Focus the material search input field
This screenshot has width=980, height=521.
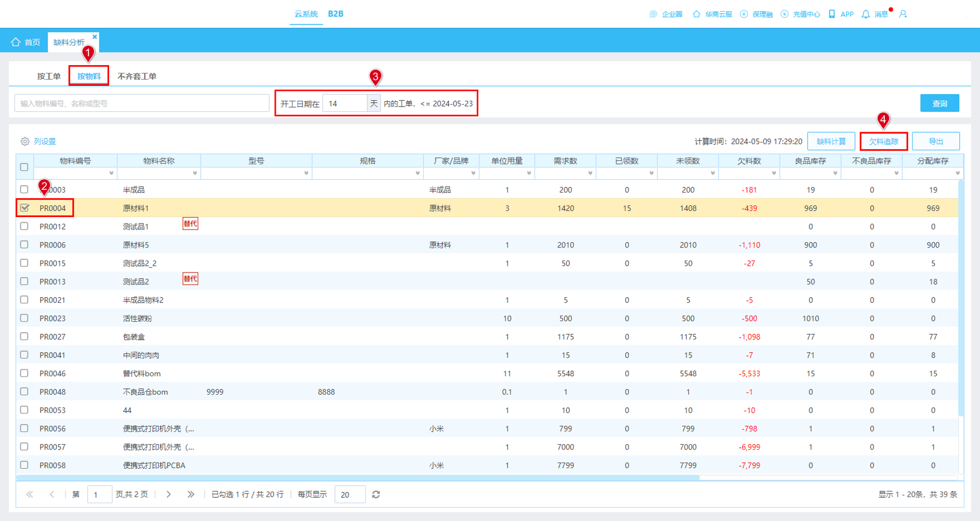(142, 103)
